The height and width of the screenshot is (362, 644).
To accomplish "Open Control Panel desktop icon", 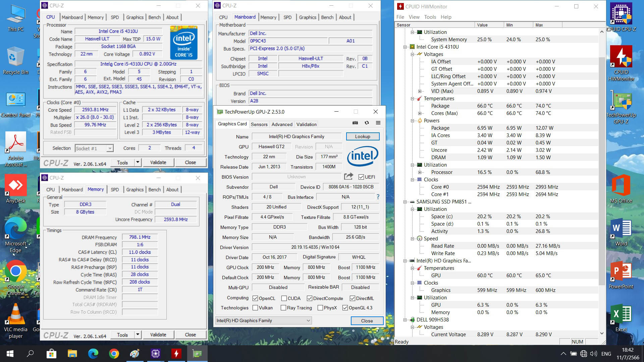I will 16,105.
